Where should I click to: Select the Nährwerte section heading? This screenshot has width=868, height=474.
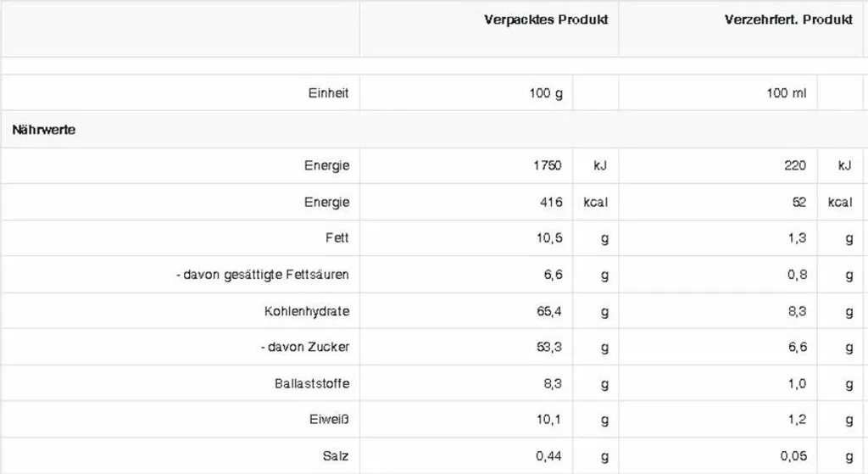(x=44, y=130)
